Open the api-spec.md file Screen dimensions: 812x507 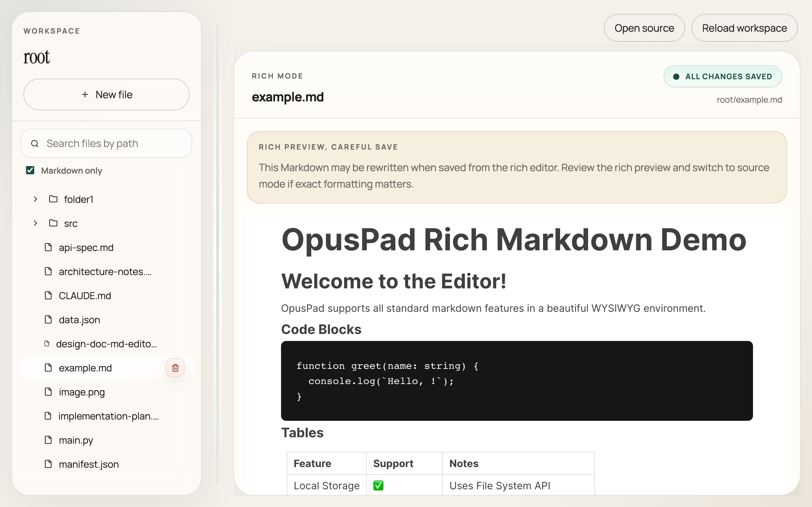point(86,247)
